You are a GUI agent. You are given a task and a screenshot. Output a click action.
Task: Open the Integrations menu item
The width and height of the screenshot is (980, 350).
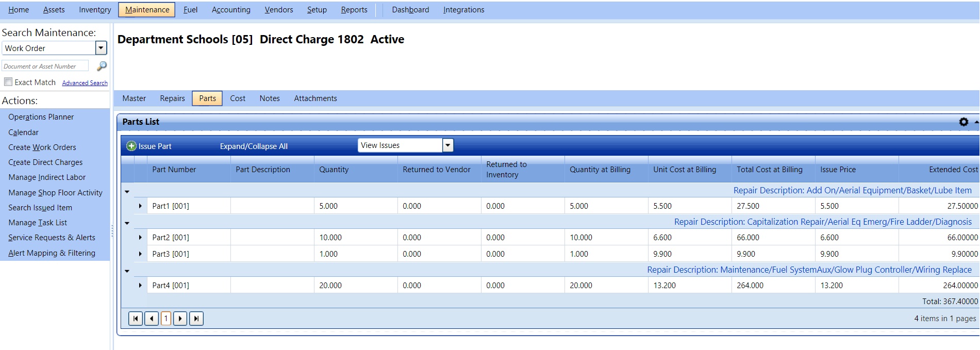[x=464, y=10]
